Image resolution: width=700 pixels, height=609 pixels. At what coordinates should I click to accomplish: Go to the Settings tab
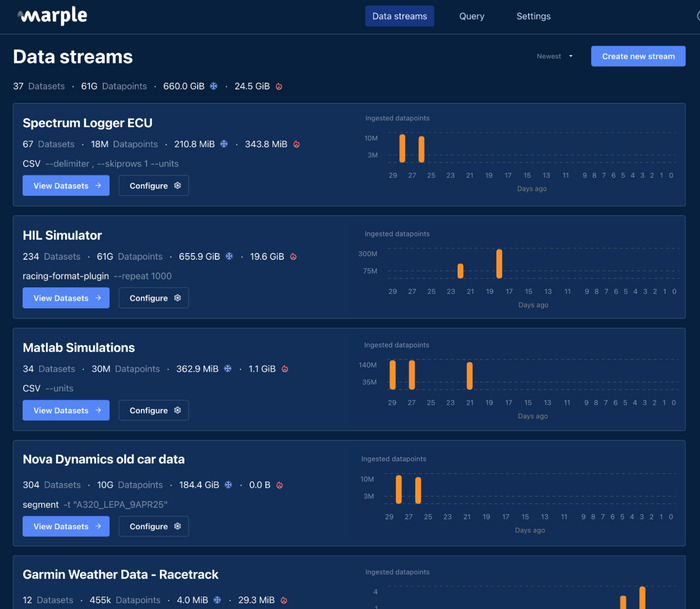pyautogui.click(x=533, y=16)
